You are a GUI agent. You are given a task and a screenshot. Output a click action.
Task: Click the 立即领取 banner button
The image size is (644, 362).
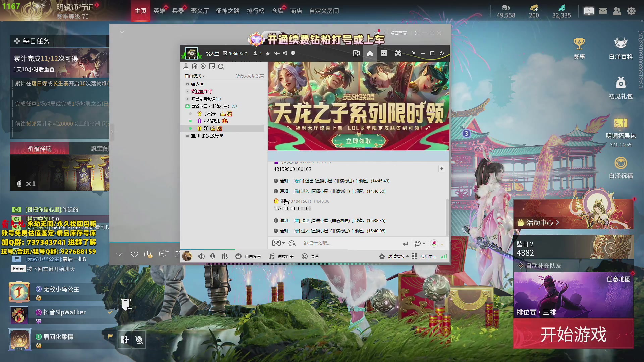point(359,141)
